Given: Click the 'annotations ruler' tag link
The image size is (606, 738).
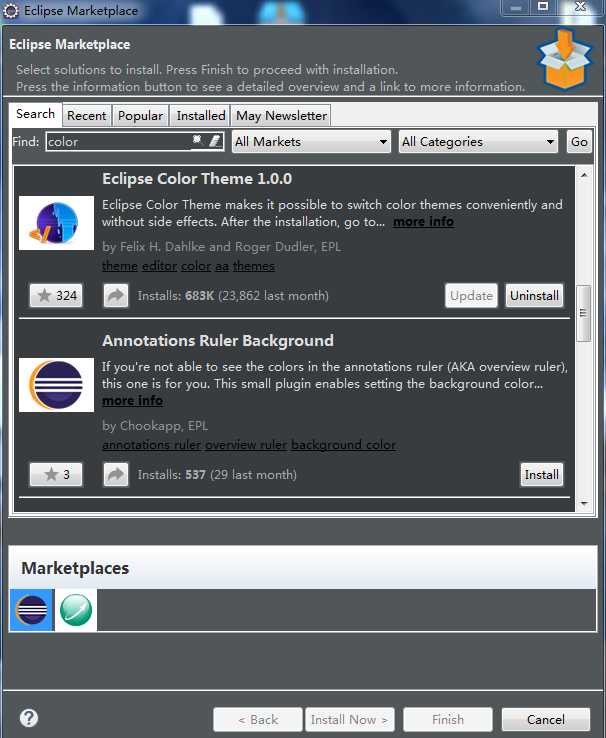Looking at the screenshot, I should [152, 445].
